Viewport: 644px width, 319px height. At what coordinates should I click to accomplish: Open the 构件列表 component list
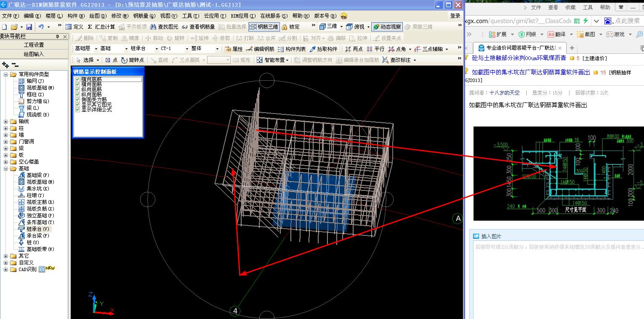[x=292, y=49]
